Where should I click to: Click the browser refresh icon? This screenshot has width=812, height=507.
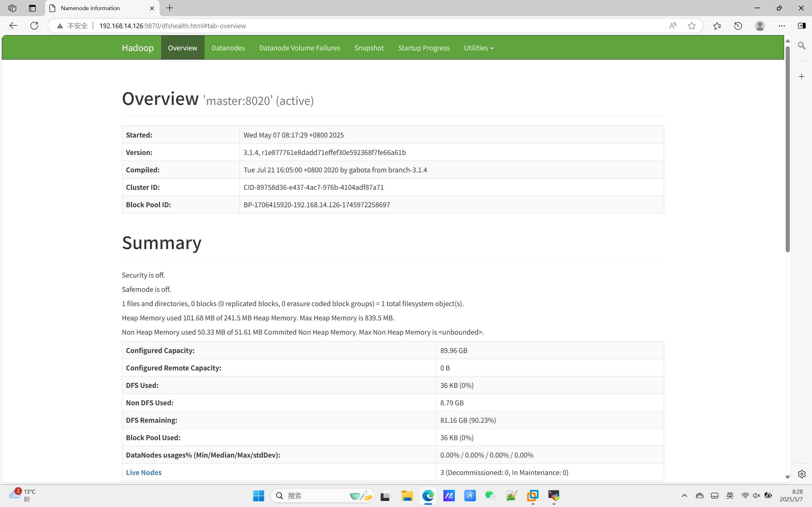[x=34, y=26]
